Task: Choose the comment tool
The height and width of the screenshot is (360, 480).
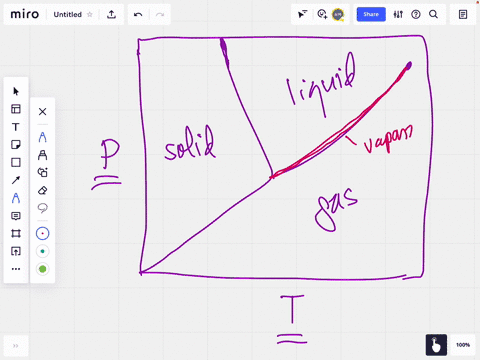Action: click(16, 216)
